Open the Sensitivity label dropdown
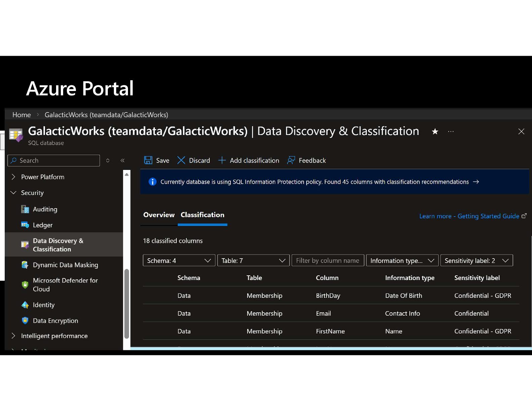Viewport: 532px width, 411px height. point(476,261)
